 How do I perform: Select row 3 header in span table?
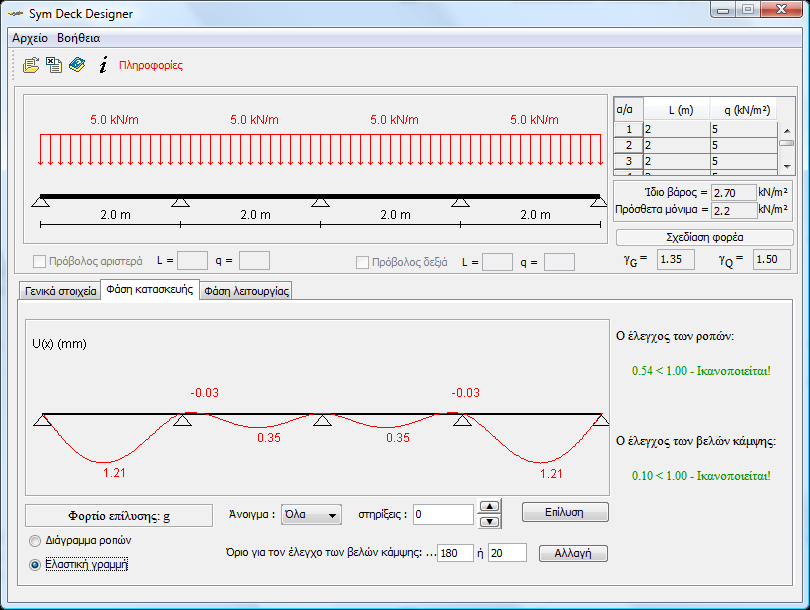coord(629,161)
